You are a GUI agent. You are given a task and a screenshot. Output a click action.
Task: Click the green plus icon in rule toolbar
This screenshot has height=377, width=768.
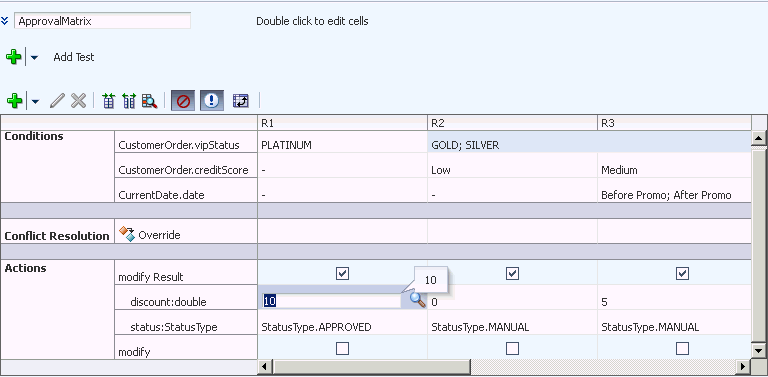[14, 101]
